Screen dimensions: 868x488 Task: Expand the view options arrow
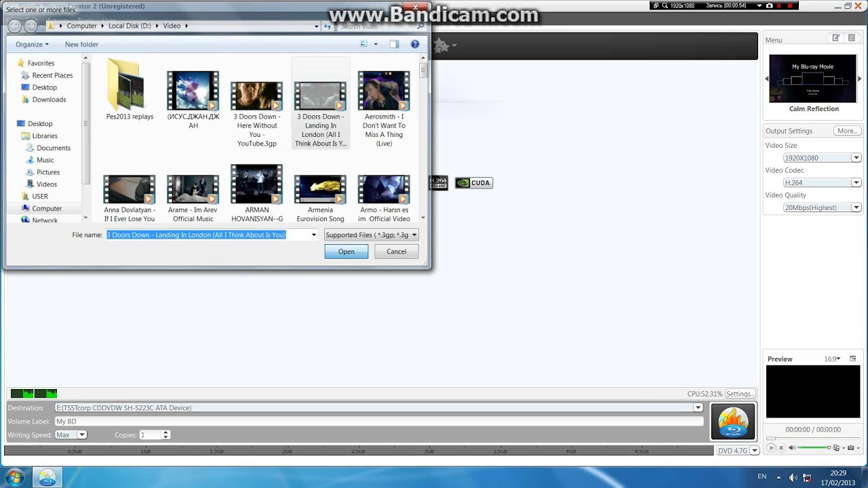point(375,44)
